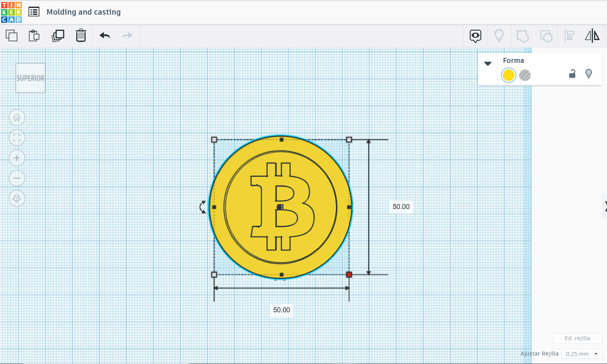Open the Ajustar Rejilla 0,25 mm dropdown
The width and height of the screenshot is (607, 364).
(x=582, y=354)
